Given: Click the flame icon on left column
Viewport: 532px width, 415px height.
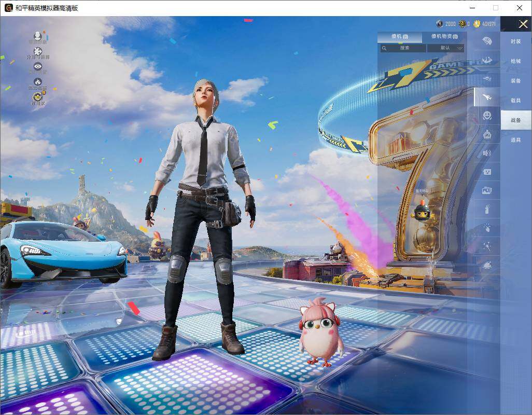Looking at the screenshot, I should pyautogui.click(x=38, y=82).
